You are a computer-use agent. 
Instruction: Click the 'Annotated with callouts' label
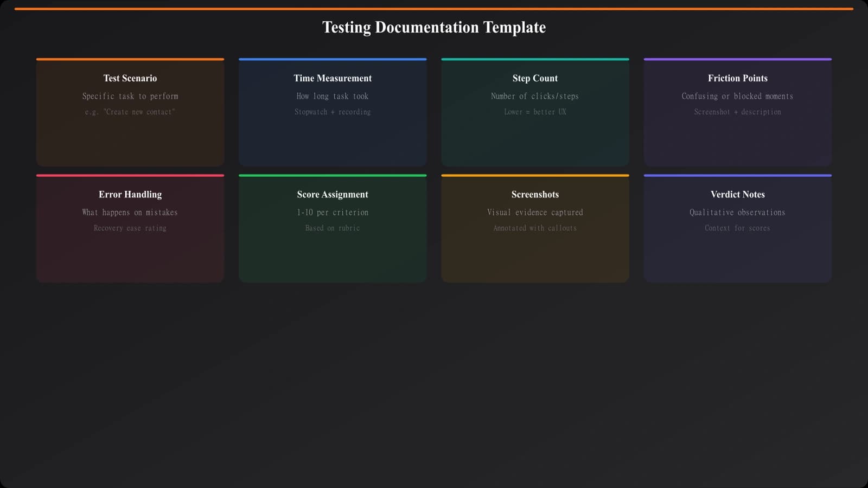(535, 228)
